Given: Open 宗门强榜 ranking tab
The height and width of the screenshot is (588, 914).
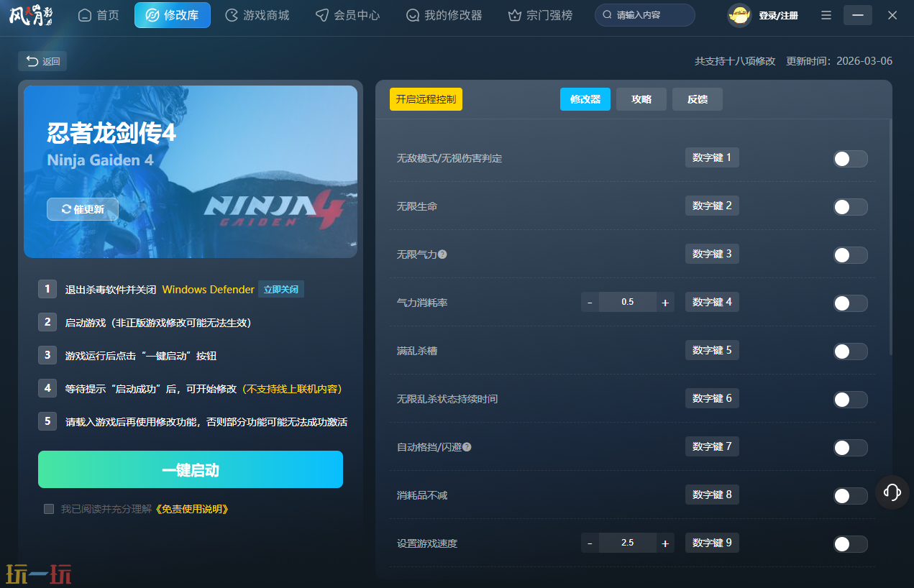Looking at the screenshot, I should (540, 15).
